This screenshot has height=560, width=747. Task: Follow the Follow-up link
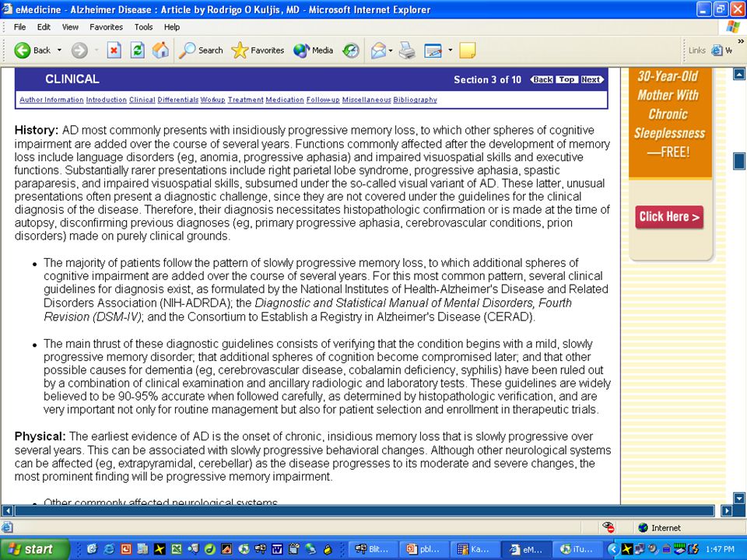pos(323,100)
